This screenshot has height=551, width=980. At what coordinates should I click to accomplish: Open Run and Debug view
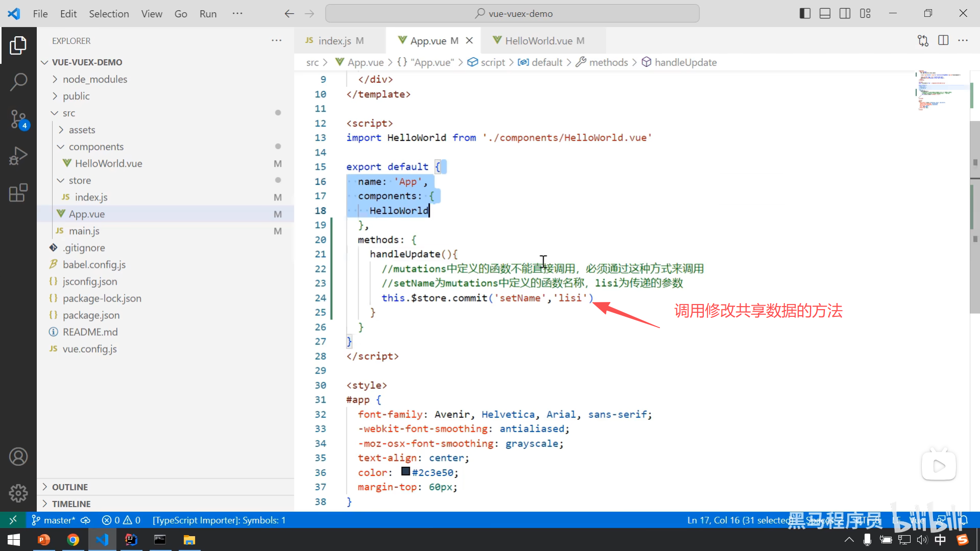pyautogui.click(x=18, y=156)
